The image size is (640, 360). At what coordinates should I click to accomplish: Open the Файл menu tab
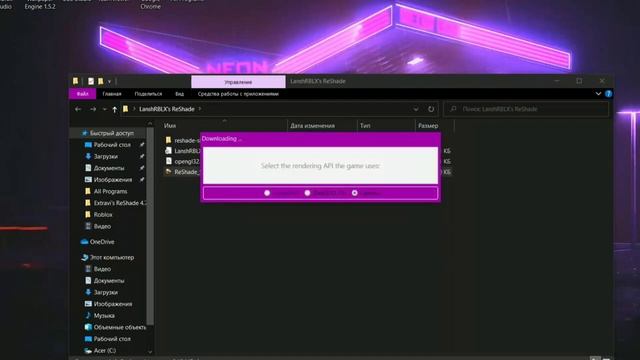pos(82,94)
